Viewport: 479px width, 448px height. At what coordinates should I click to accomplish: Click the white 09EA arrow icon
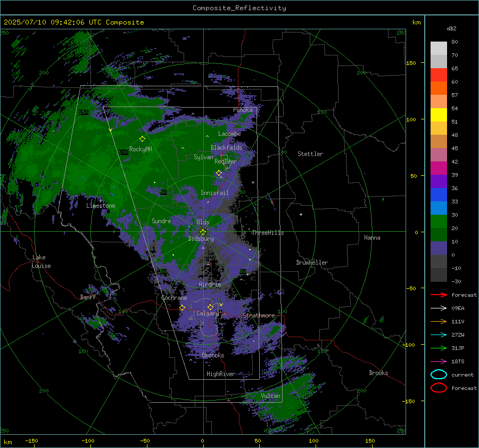pos(439,308)
